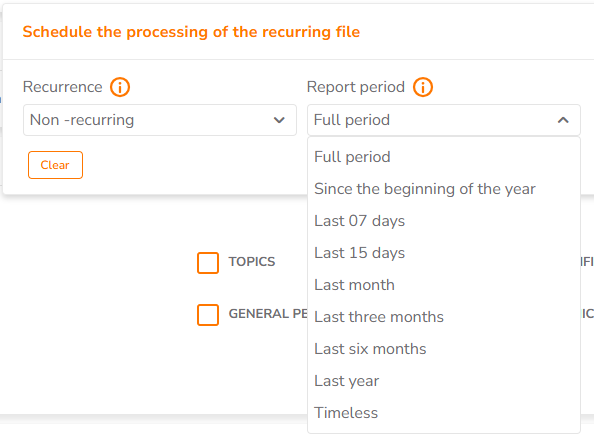Collapse the Report period dropdown arrow

(x=563, y=120)
